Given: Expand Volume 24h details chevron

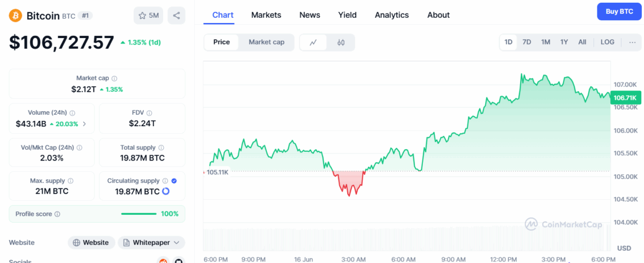Looking at the screenshot, I should 84,124.
